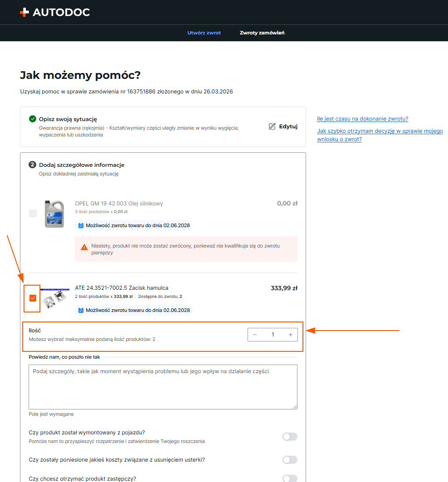Screen dimensions: 448x482
Task: Decrease quantity with the minus button
Action: (255, 335)
